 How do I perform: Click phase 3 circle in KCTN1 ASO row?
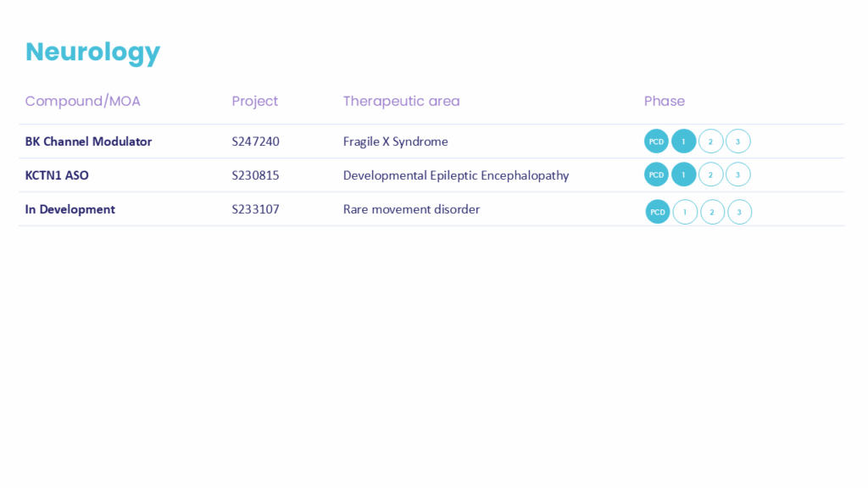737,175
